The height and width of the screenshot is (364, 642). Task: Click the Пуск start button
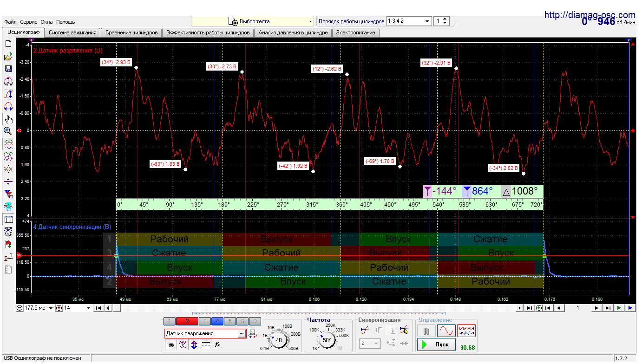coord(436,344)
